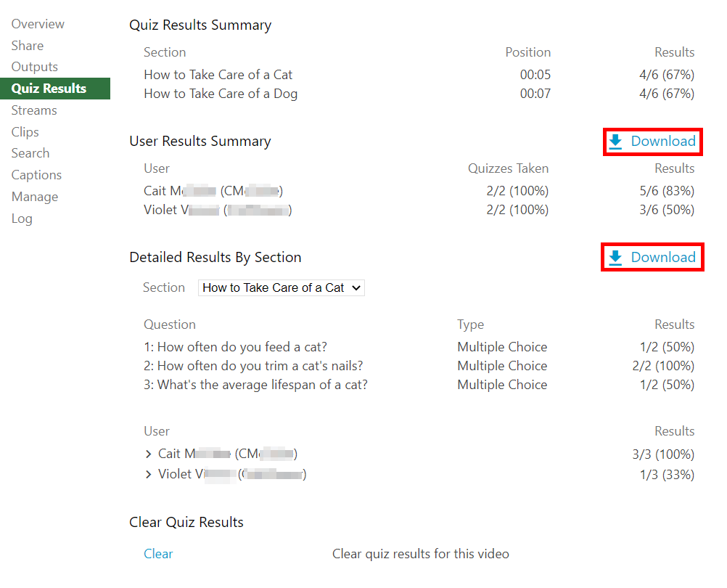Expand Cait's detailed quiz results
727x588 pixels.
click(x=148, y=453)
